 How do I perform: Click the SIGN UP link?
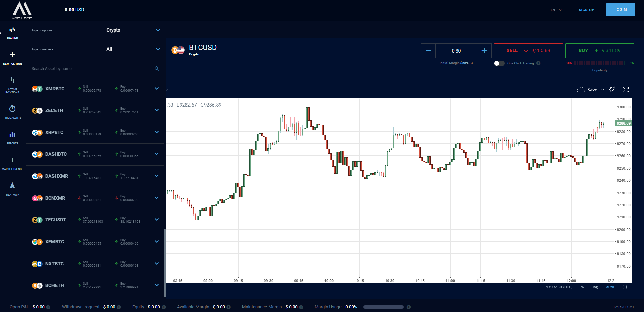tap(586, 10)
